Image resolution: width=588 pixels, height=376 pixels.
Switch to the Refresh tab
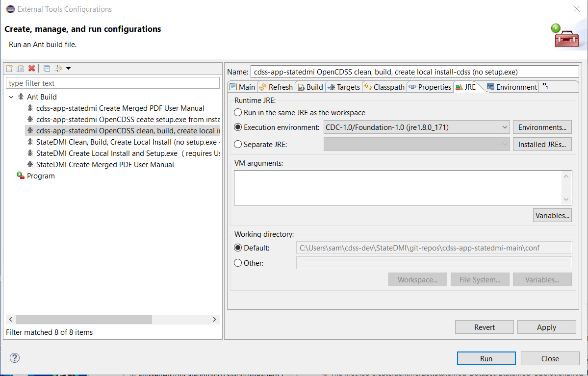(276, 87)
